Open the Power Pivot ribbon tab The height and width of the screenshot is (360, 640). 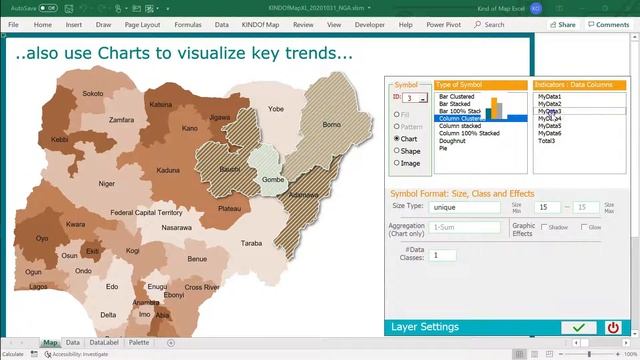coord(443,24)
